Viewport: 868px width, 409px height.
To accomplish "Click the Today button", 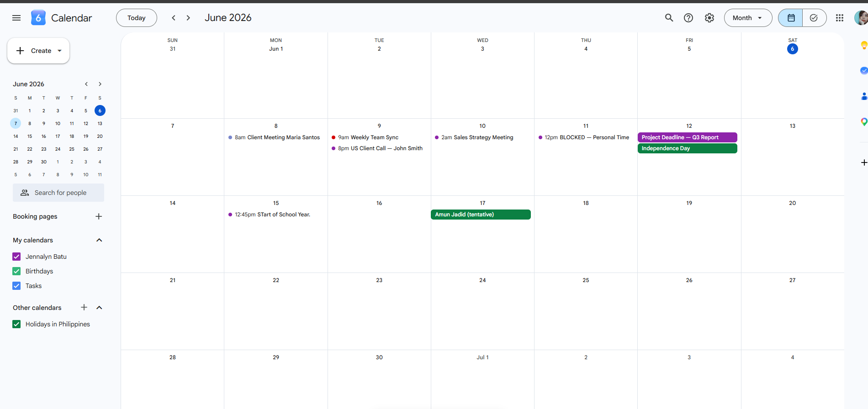I will click(137, 18).
